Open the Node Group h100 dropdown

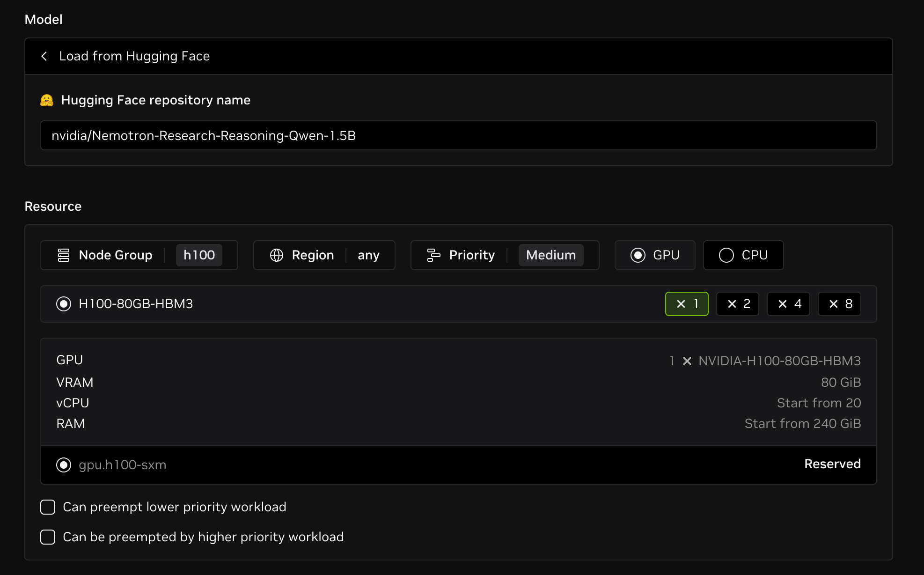click(x=139, y=255)
